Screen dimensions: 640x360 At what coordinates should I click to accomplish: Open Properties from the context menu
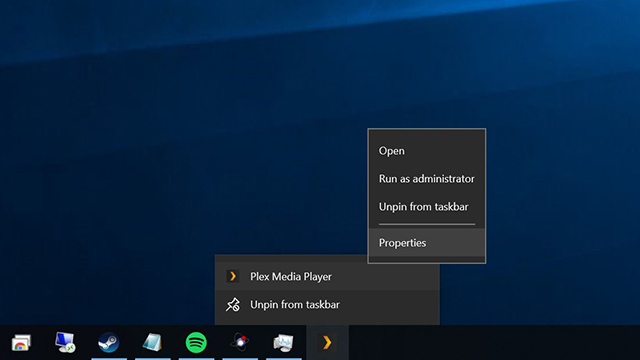[427, 243]
